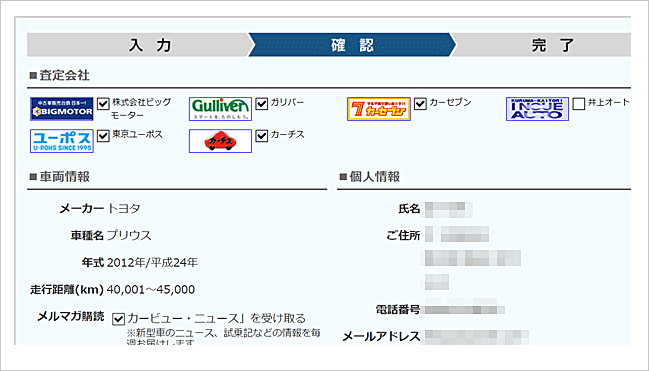Click the Gulliver company logo
This screenshot has width=649, height=371.
coord(220,109)
